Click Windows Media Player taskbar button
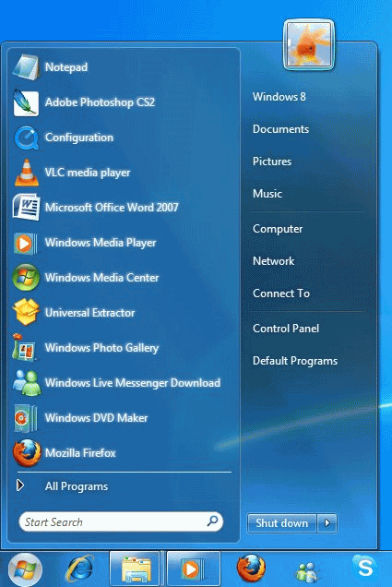Viewport: 392px width, 587px height. [x=193, y=569]
